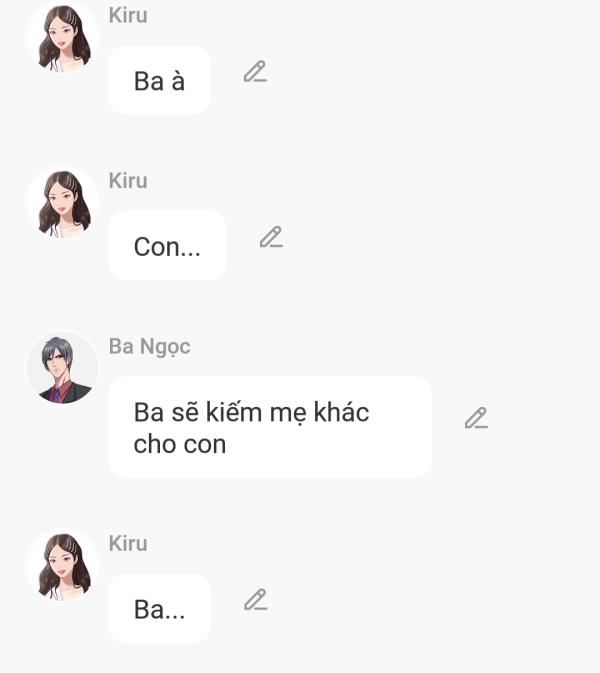Image resolution: width=600 pixels, height=673 pixels.
Task: Edit the "Ba sẽ kiếm mẹ khác" message
Action: 476,418
